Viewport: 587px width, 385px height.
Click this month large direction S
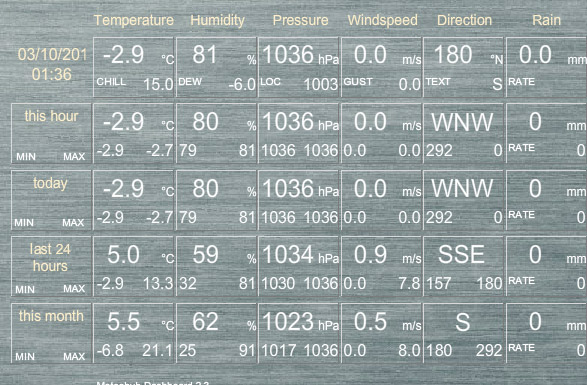click(463, 322)
